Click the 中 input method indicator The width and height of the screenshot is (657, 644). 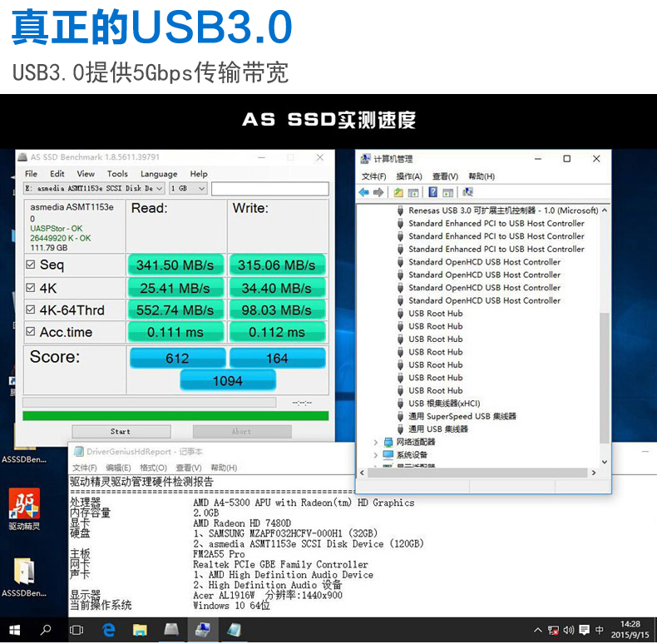pos(599,630)
